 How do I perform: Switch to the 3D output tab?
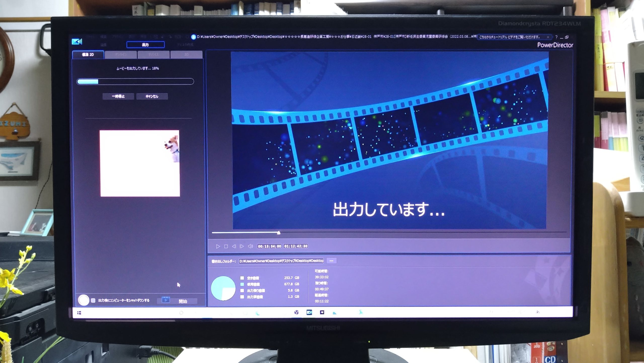point(186,55)
